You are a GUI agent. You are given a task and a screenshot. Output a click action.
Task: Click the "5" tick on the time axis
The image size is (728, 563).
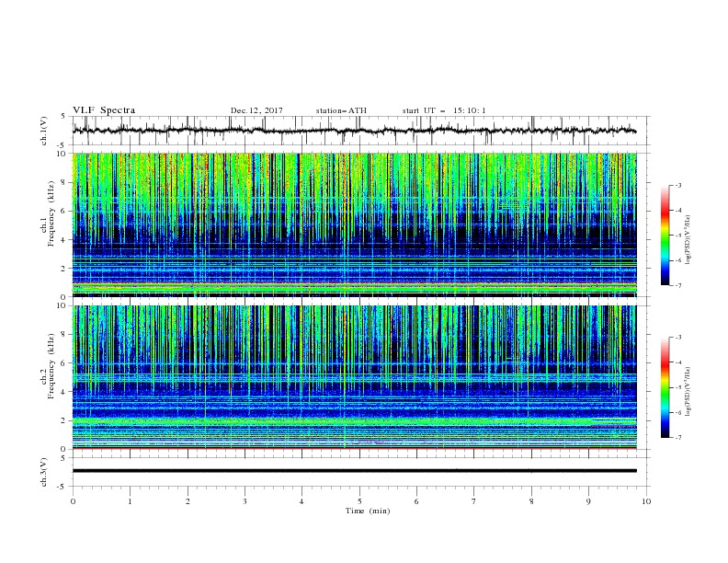(359, 501)
